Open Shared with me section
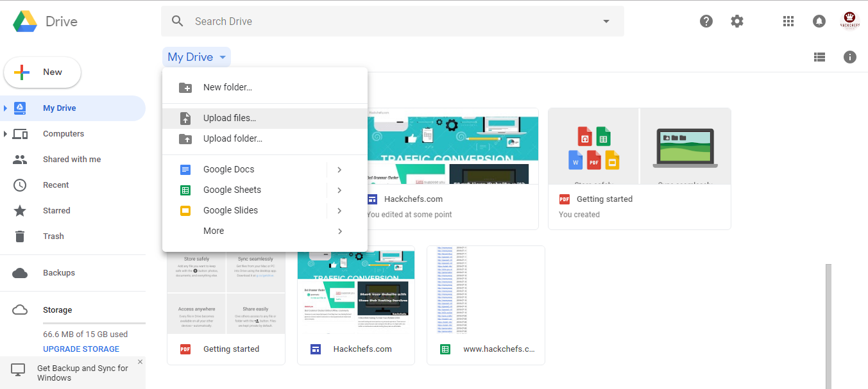868x389 pixels. (x=72, y=160)
